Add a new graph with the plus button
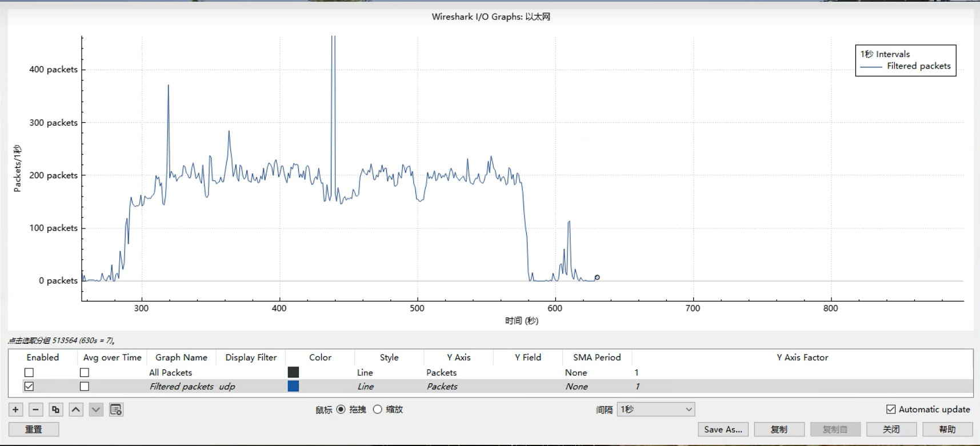980x446 pixels. pyautogui.click(x=15, y=409)
